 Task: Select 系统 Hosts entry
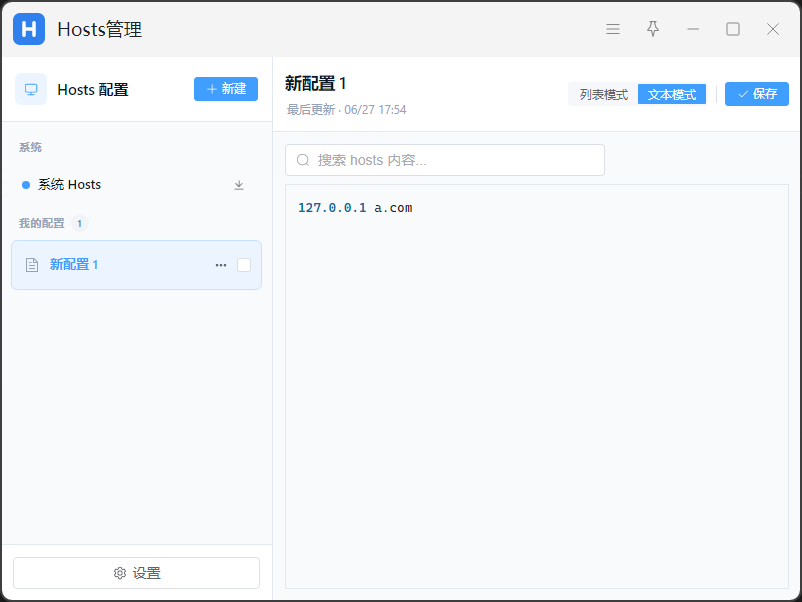click(x=136, y=185)
